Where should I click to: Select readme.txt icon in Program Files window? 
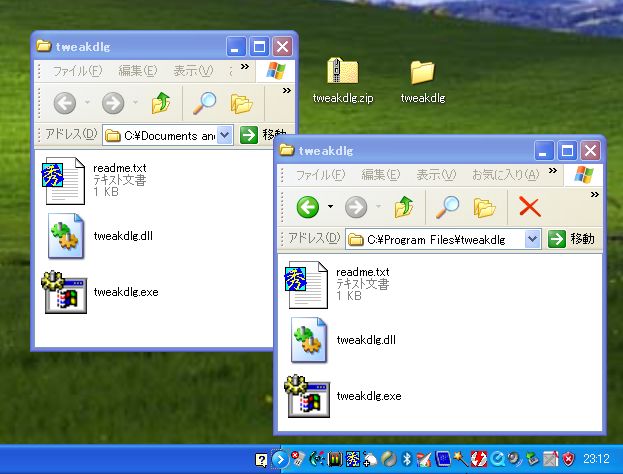(306, 284)
